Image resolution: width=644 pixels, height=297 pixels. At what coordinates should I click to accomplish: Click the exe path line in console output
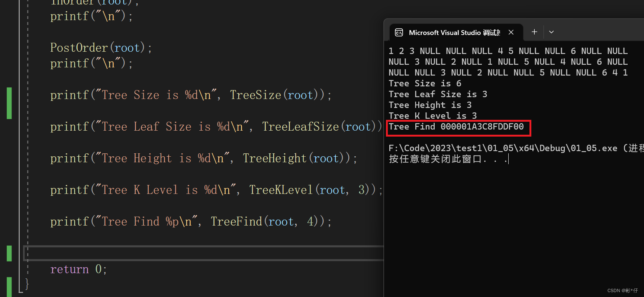pyautogui.click(x=516, y=148)
